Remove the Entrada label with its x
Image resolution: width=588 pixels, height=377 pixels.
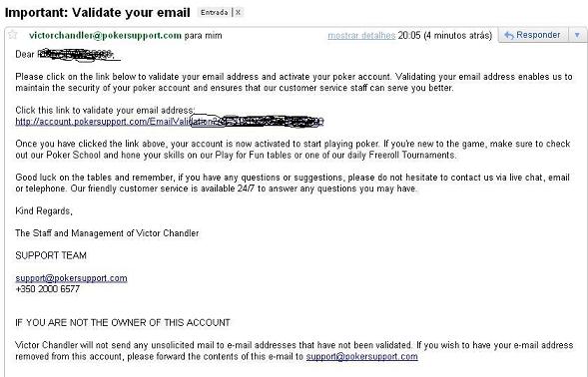[x=238, y=12]
